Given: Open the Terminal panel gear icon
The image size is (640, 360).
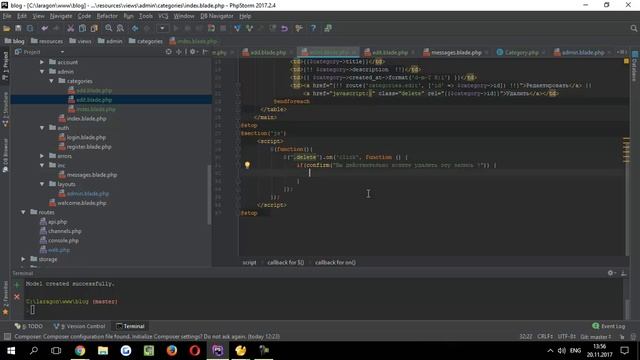Looking at the screenshot, I should point(611,273).
